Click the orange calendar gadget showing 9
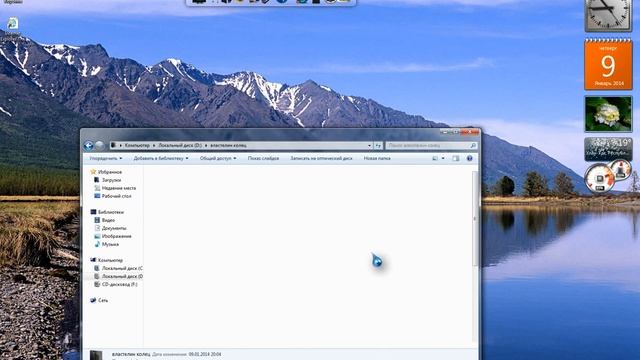This screenshot has height=360, width=640. coord(608,64)
